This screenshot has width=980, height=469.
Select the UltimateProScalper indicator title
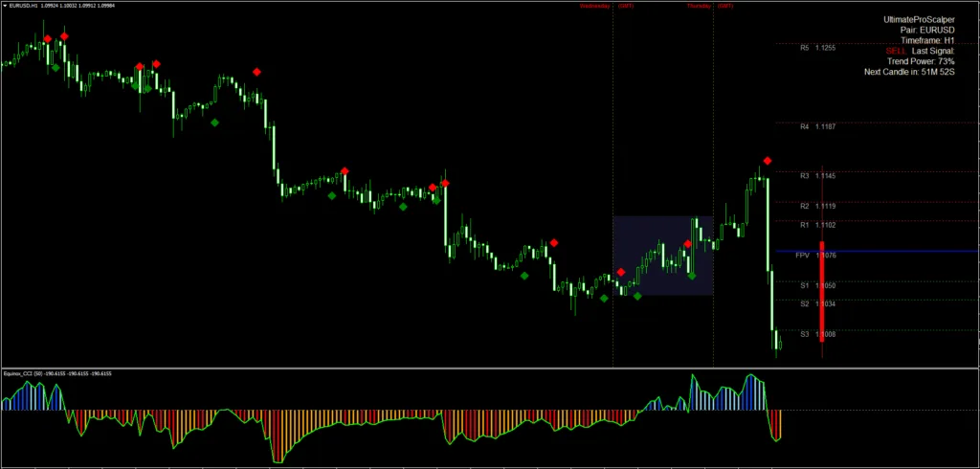(919, 20)
